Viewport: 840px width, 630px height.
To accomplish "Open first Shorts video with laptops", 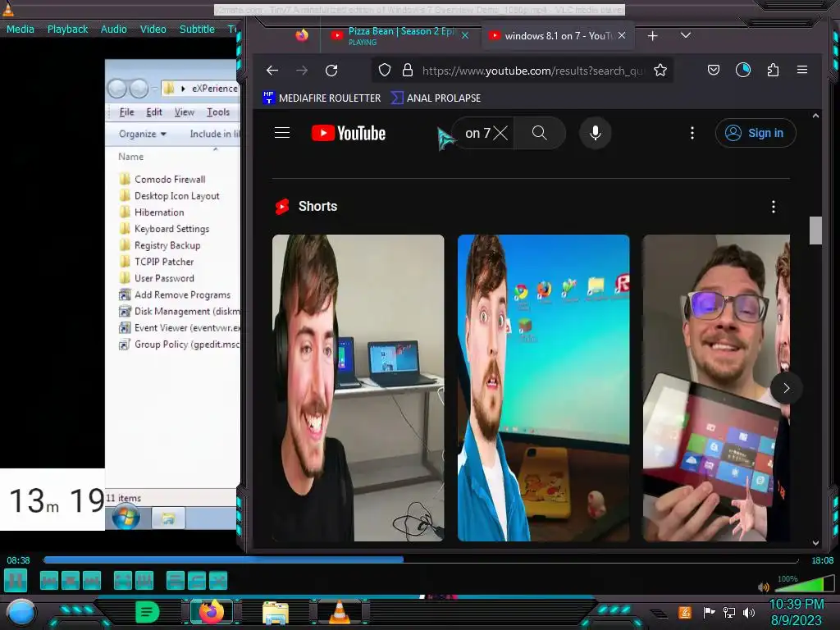I will tap(358, 388).
